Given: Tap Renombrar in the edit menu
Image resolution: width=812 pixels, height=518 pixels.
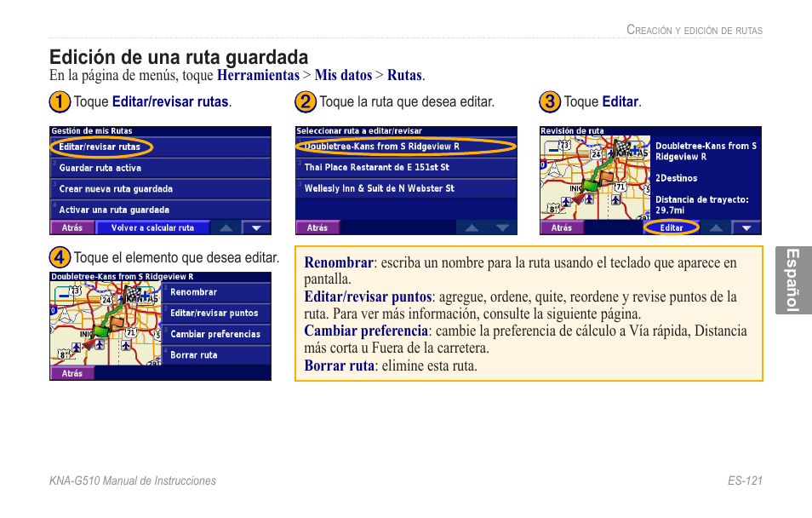Looking at the screenshot, I should tap(216, 292).
